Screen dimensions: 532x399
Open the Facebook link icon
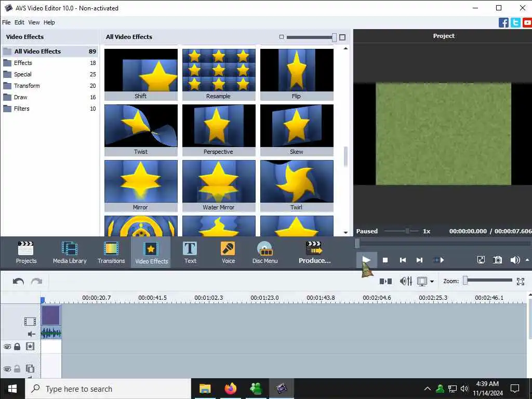pos(503,23)
